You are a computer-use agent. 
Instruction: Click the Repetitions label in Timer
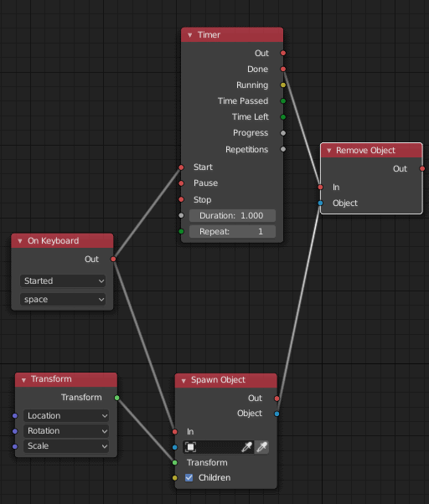click(246, 150)
